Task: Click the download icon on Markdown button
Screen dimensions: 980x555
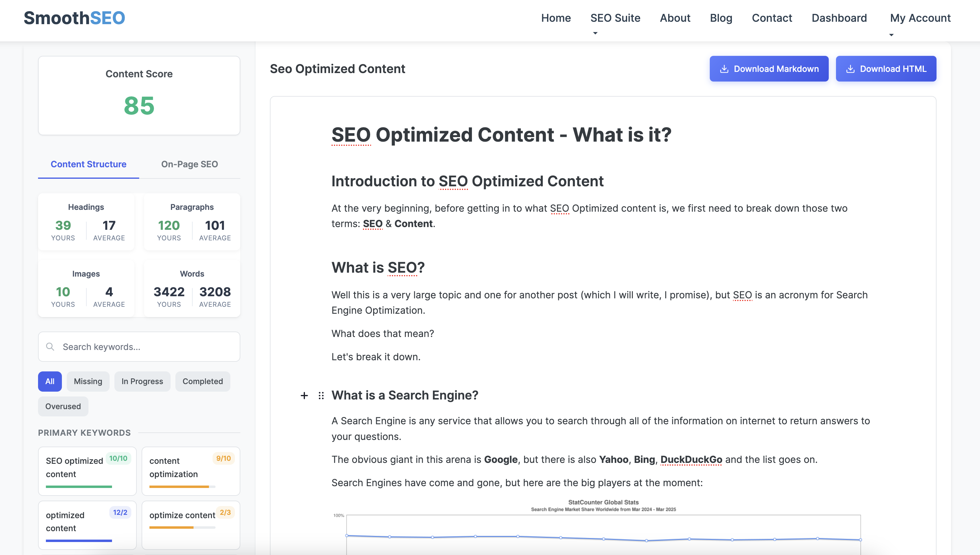Action: pos(724,69)
